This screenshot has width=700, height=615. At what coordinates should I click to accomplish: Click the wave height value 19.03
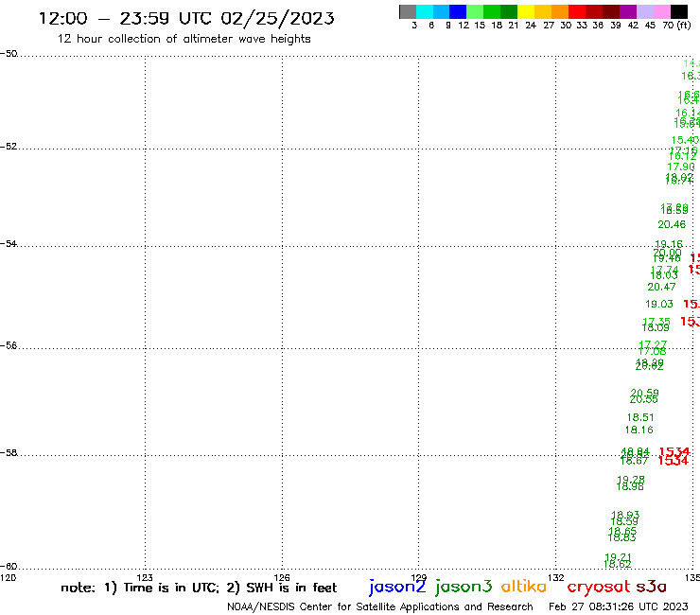pos(659,304)
